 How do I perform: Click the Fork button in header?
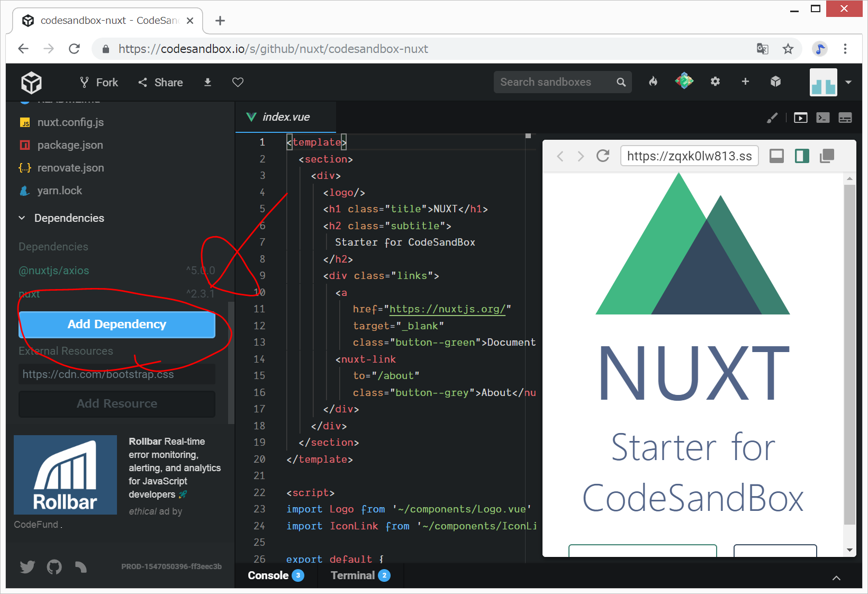pos(99,83)
